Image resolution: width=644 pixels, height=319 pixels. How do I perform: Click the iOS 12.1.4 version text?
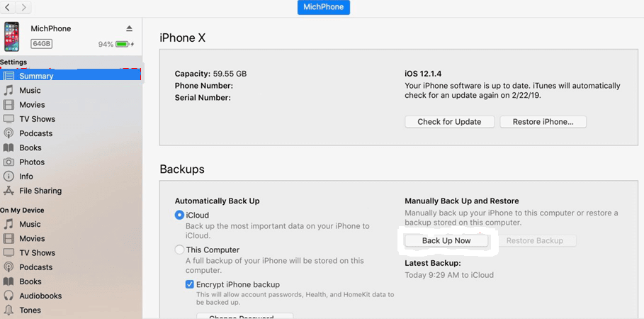[x=423, y=74]
